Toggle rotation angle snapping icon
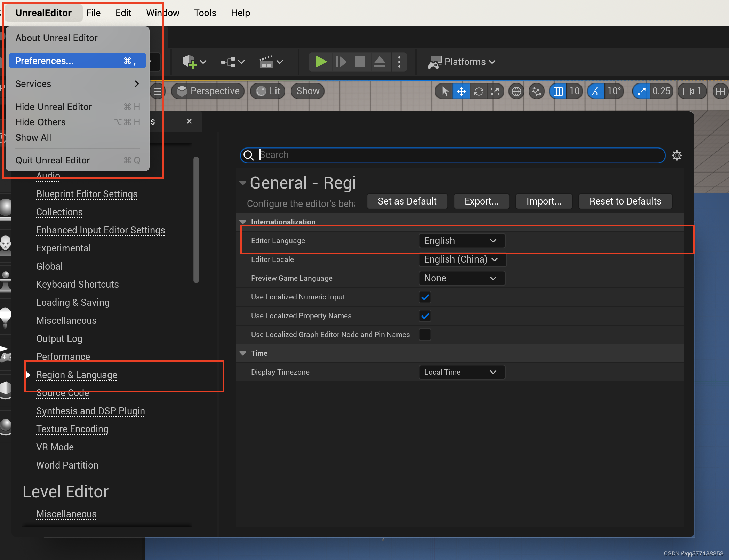Viewport: 729px width, 560px height. pos(596,91)
